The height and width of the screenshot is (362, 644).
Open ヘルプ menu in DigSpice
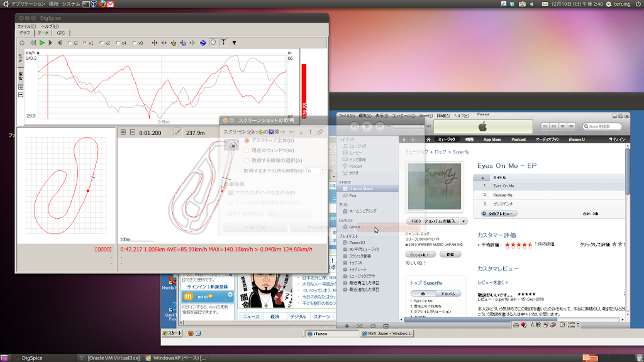coord(49,26)
